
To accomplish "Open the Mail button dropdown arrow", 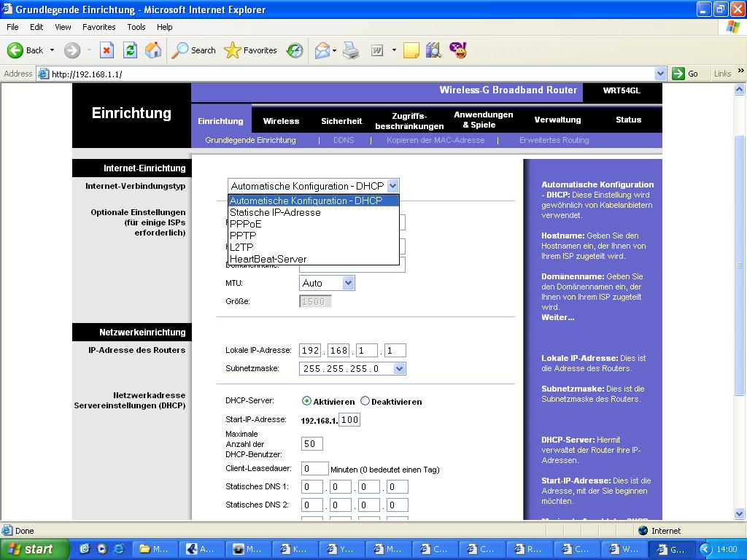I will point(334,50).
